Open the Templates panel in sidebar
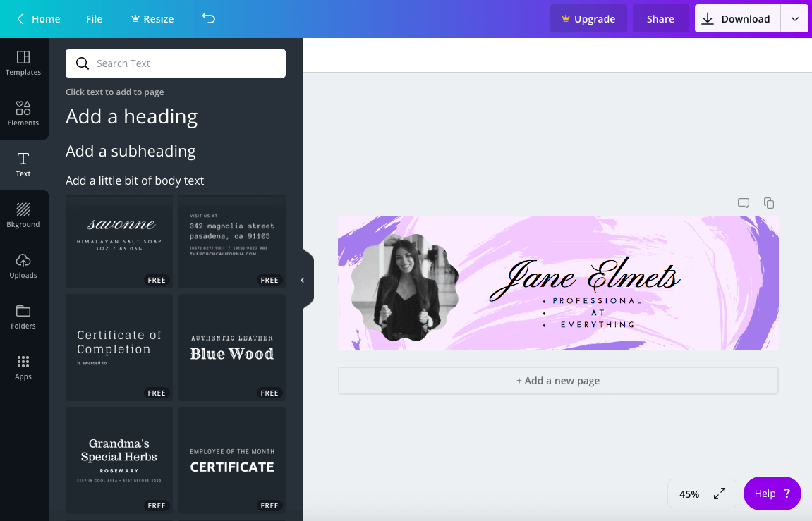 [x=23, y=63]
